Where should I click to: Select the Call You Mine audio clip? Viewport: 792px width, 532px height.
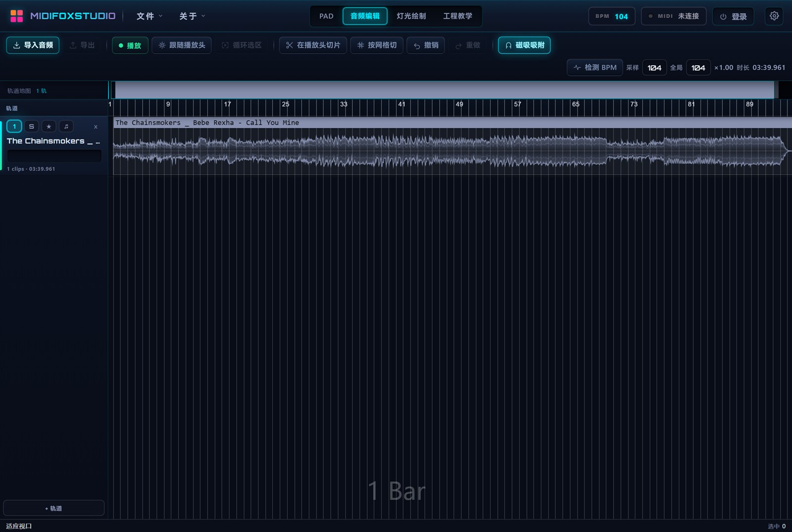(452, 146)
